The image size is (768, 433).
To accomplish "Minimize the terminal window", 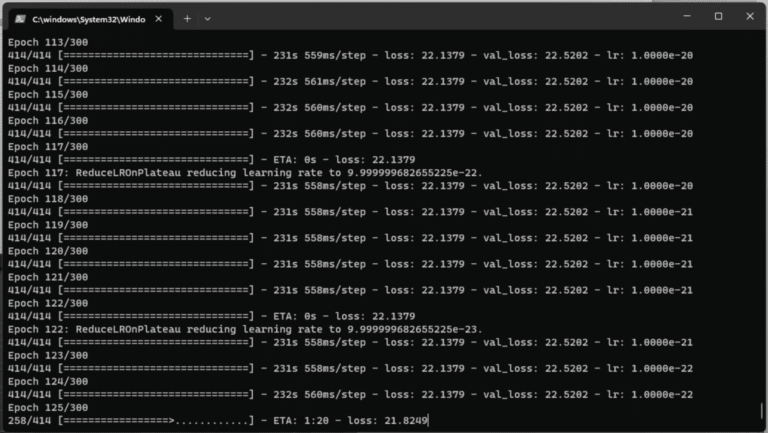I will [687, 16].
